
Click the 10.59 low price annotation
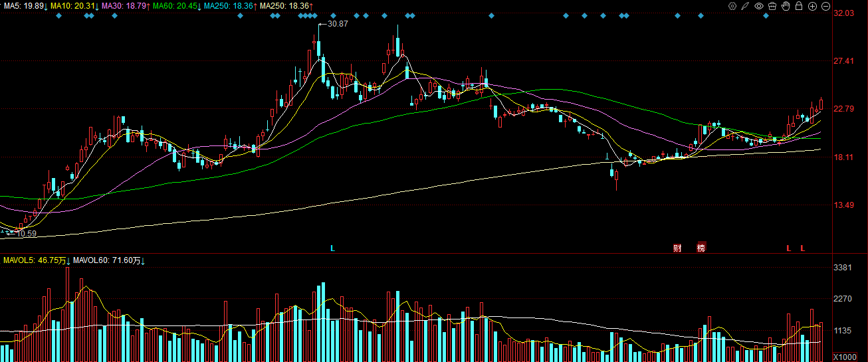coord(27,234)
